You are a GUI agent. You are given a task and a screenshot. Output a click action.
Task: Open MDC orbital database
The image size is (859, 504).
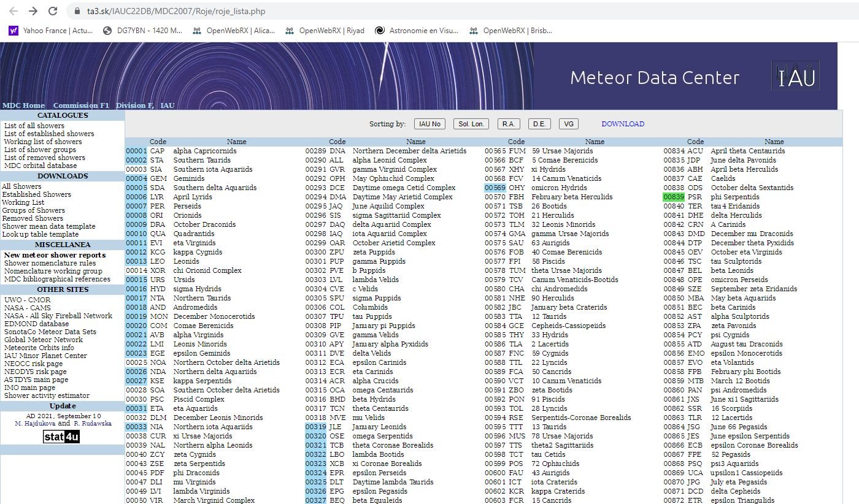click(x=40, y=166)
